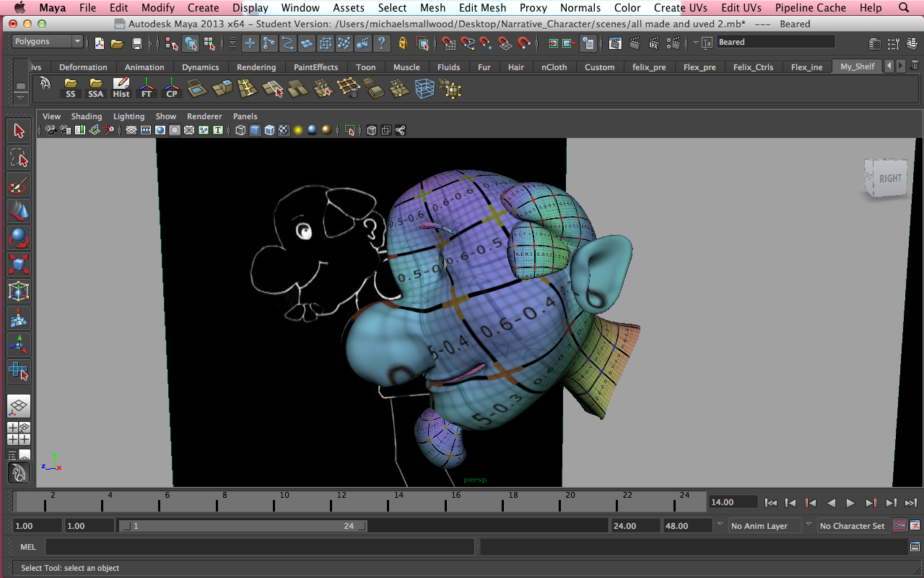
Task: Switch to the Rendering shelf tab
Action: tap(256, 67)
